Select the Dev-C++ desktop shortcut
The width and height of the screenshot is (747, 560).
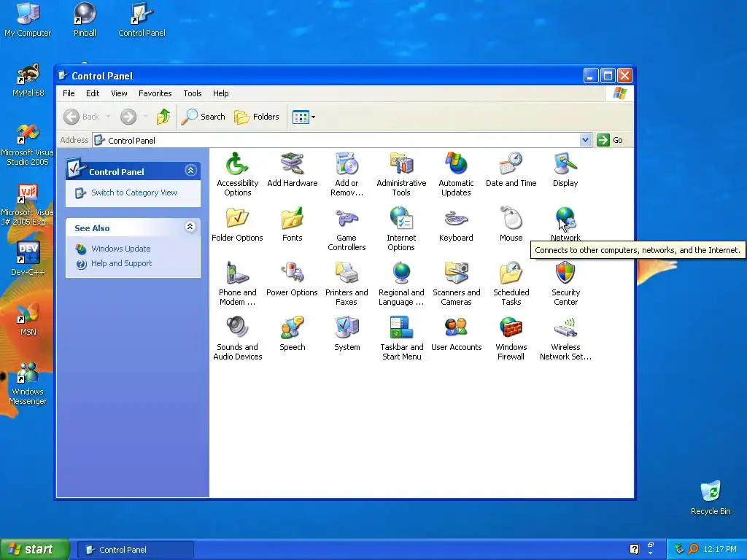point(28,259)
